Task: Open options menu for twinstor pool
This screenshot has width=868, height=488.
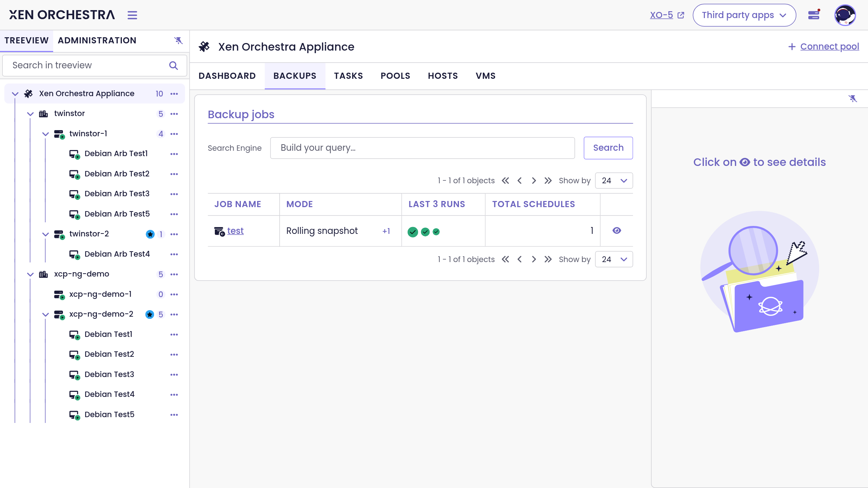Action: coord(174,114)
